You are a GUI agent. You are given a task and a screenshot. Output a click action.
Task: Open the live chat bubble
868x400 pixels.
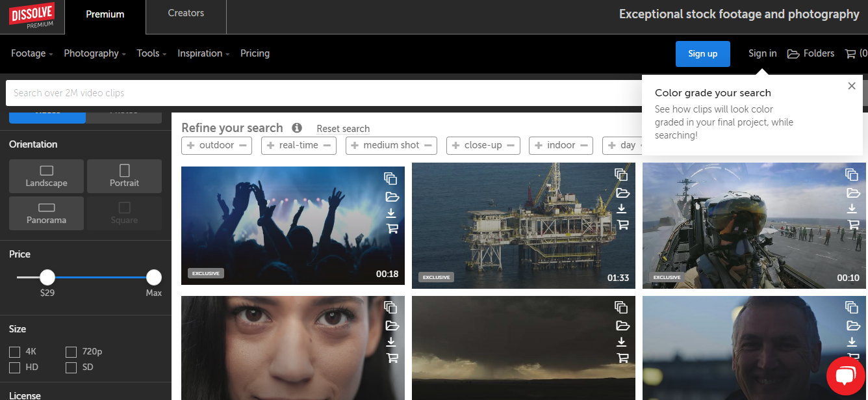(x=845, y=376)
